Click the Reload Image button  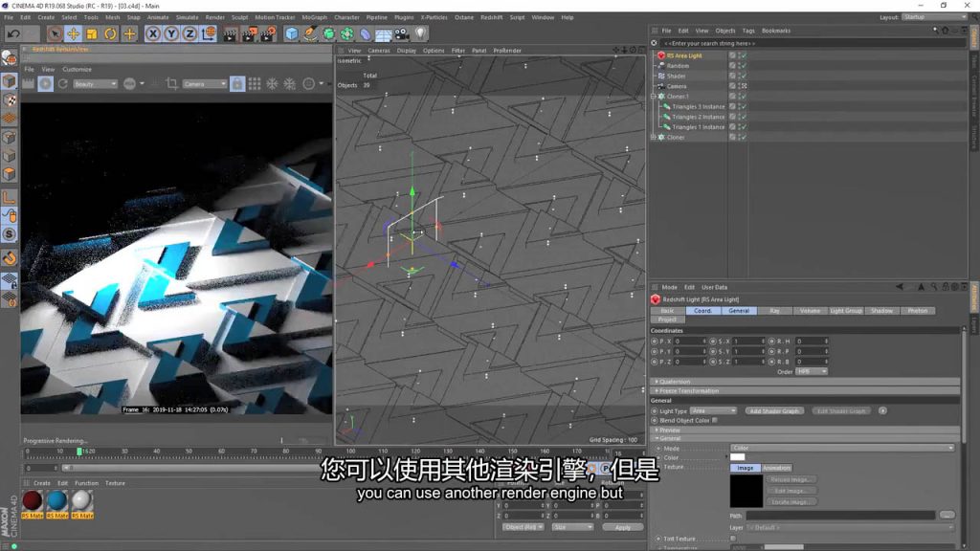790,480
